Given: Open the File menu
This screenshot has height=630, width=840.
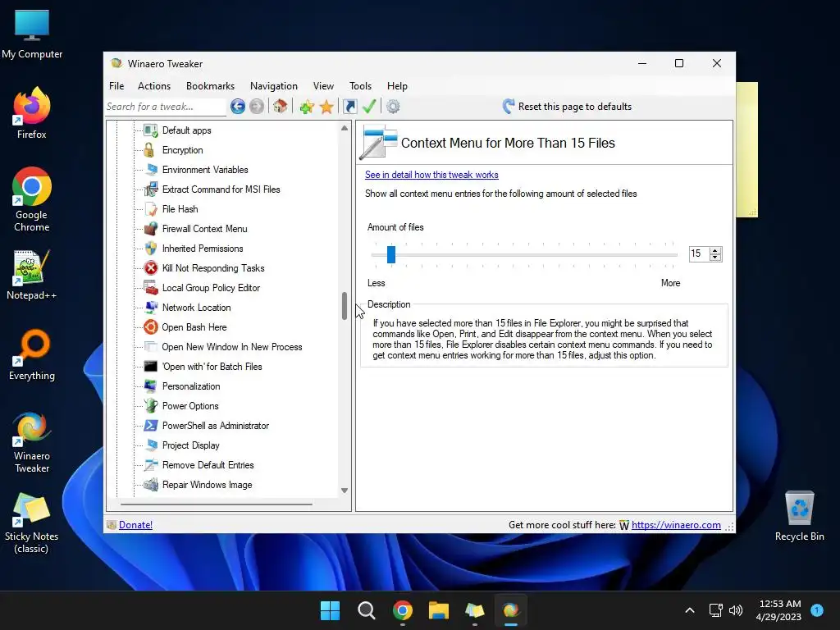Looking at the screenshot, I should tap(116, 85).
